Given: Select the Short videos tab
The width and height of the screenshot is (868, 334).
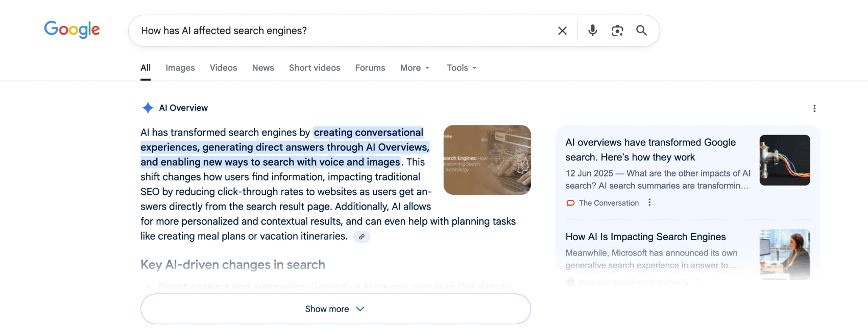Looking at the screenshot, I should [x=314, y=68].
